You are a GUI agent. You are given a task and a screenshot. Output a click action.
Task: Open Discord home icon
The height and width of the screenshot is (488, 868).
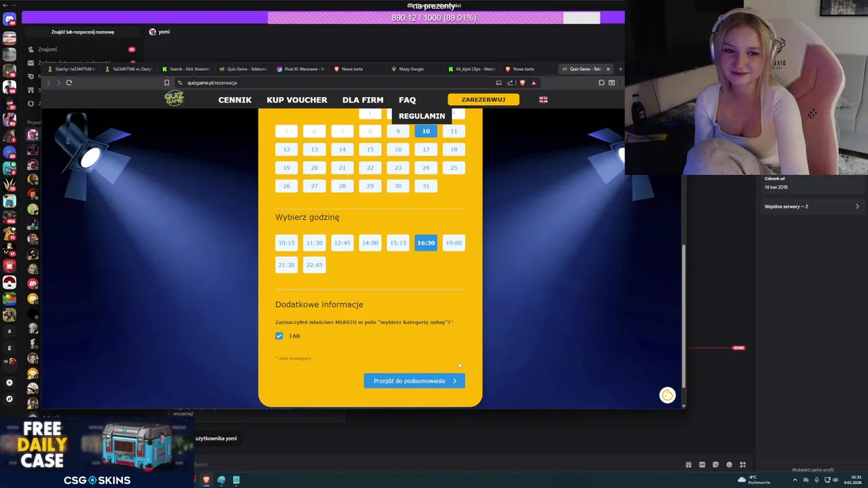(9, 20)
